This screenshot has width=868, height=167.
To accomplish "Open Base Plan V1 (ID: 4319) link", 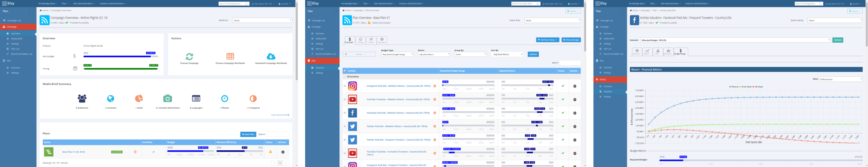I will [x=74, y=152].
